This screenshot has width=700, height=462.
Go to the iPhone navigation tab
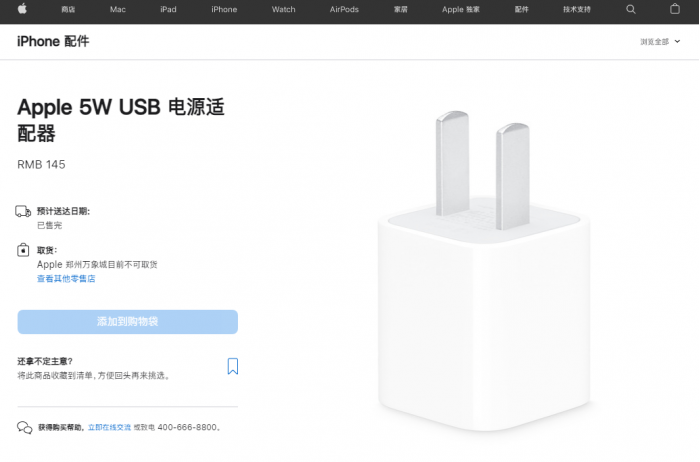[x=224, y=9]
